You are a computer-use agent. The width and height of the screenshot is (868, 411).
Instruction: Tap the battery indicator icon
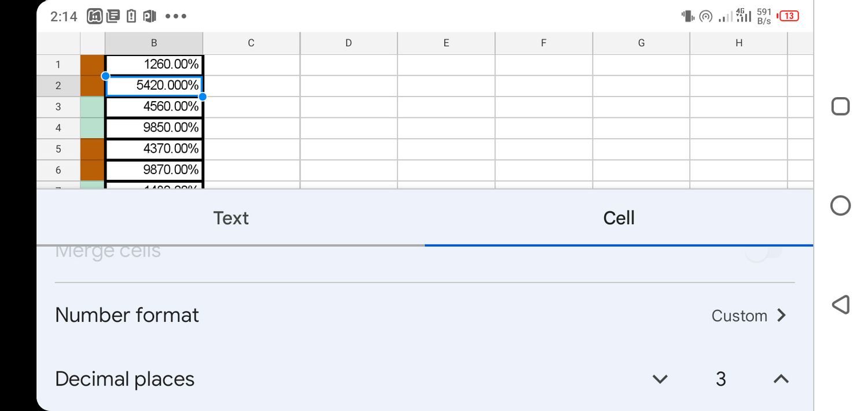coord(788,16)
